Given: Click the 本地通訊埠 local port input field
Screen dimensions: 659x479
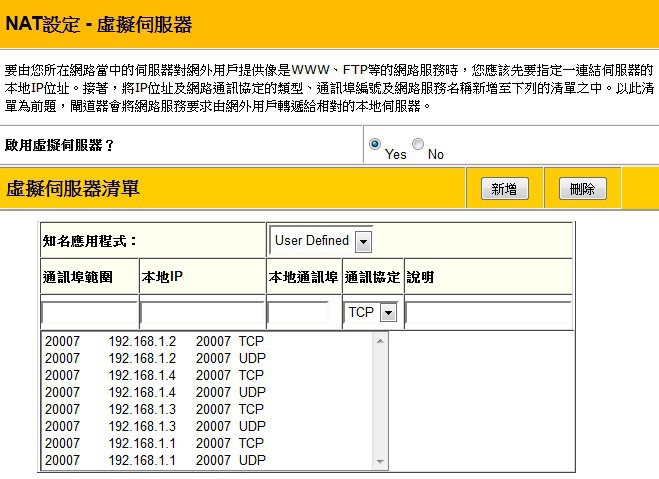Looking at the screenshot, I should coord(298,313).
